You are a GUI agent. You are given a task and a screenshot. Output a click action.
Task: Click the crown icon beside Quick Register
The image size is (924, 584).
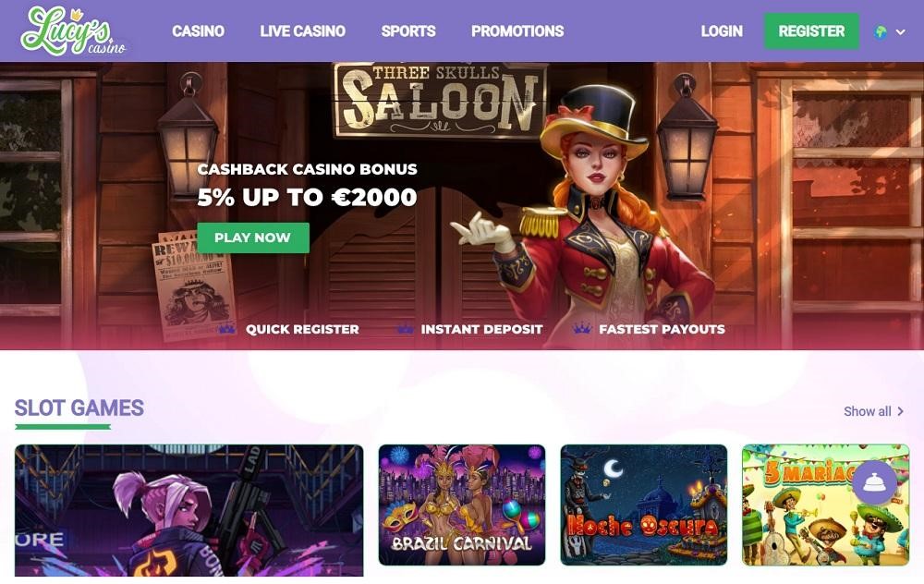pyautogui.click(x=227, y=329)
